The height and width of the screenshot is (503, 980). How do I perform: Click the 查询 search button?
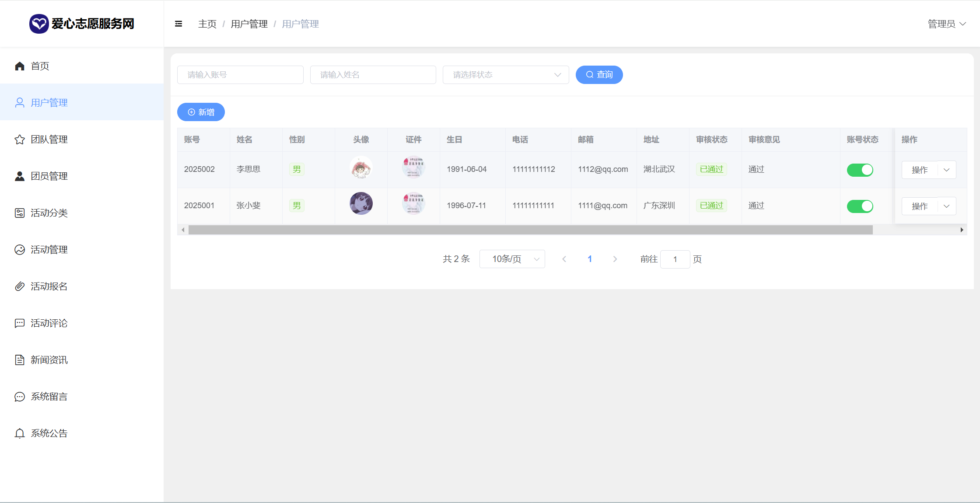(x=599, y=75)
